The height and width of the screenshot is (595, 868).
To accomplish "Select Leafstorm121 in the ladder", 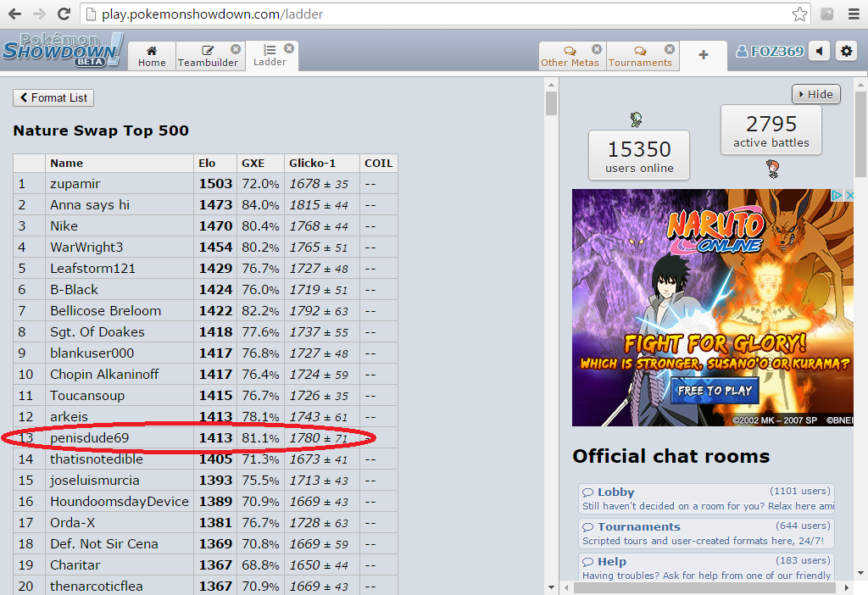I will tap(92, 269).
